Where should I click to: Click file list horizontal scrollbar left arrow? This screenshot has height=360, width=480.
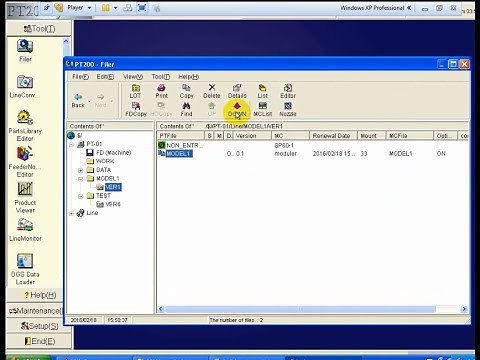pos(161,309)
